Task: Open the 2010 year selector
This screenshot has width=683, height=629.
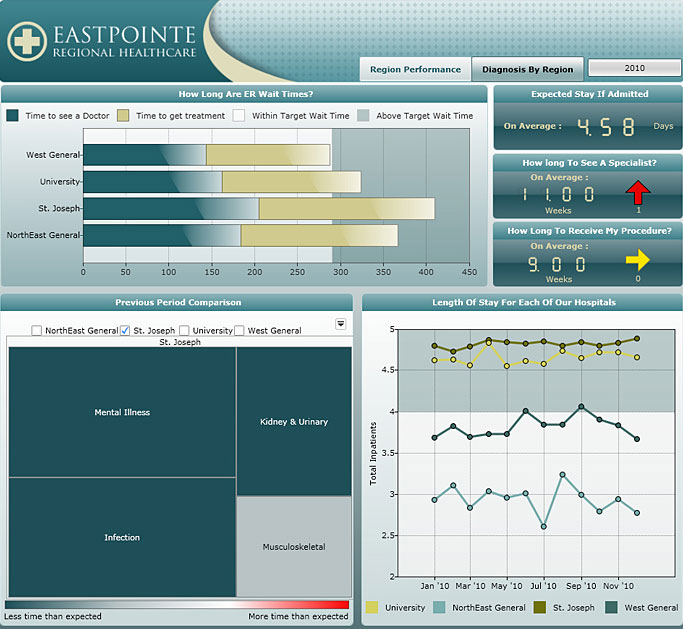Action: click(634, 68)
